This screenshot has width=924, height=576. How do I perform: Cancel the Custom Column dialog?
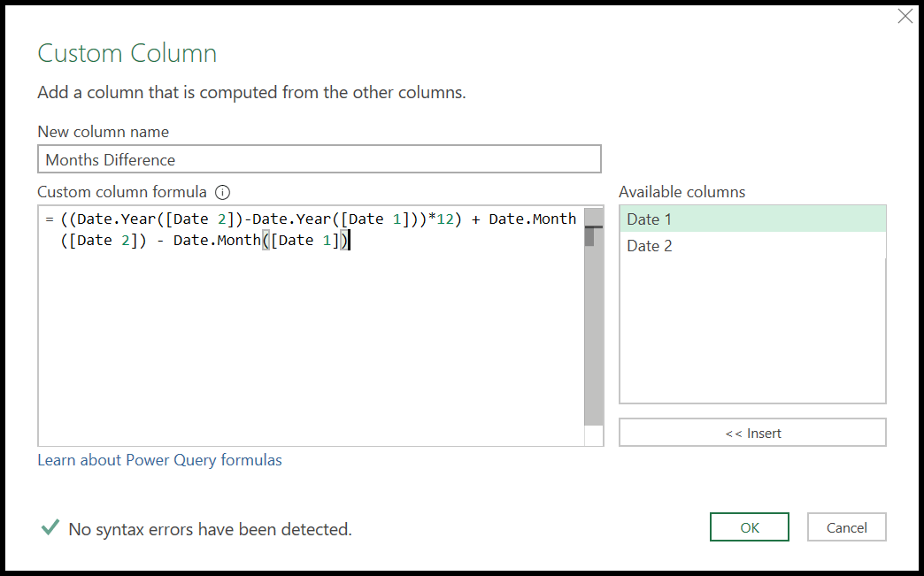tap(846, 526)
